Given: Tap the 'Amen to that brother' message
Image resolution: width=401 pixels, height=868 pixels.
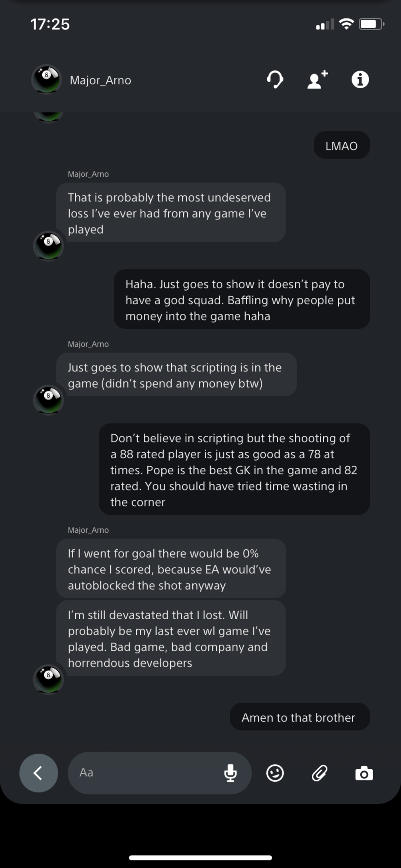Looking at the screenshot, I should click(300, 717).
